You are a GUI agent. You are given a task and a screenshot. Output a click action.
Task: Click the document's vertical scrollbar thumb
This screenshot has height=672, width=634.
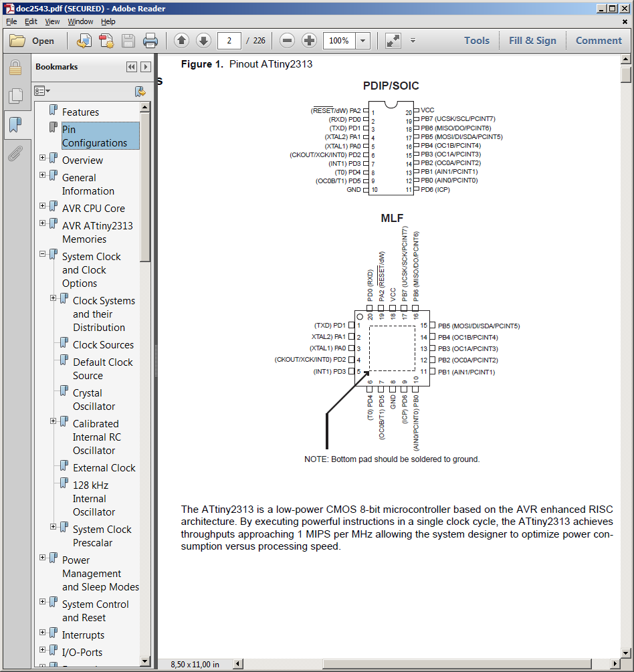pos(626,75)
